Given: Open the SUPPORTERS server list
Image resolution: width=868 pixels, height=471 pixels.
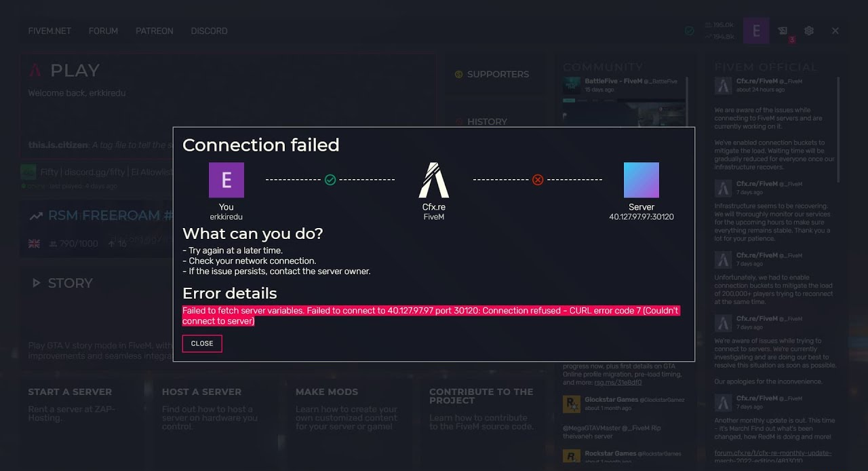Looking at the screenshot, I should (498, 75).
